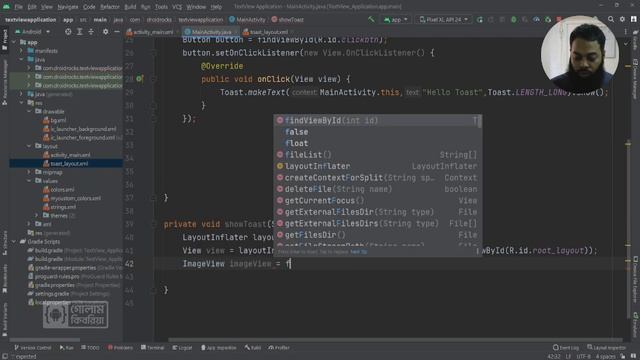Click the autocomplete popup scrollbar
The height and width of the screenshot is (360, 640).
coord(480,121)
